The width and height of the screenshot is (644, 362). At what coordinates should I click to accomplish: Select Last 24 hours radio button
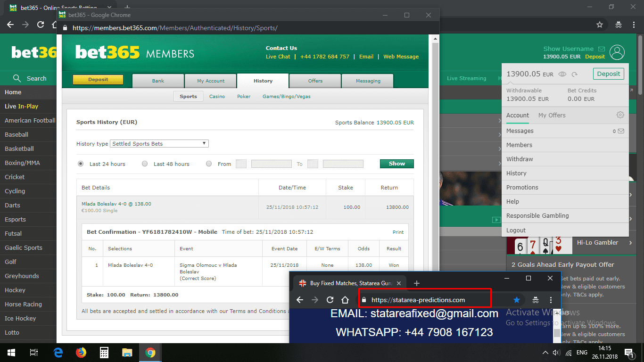(x=81, y=164)
